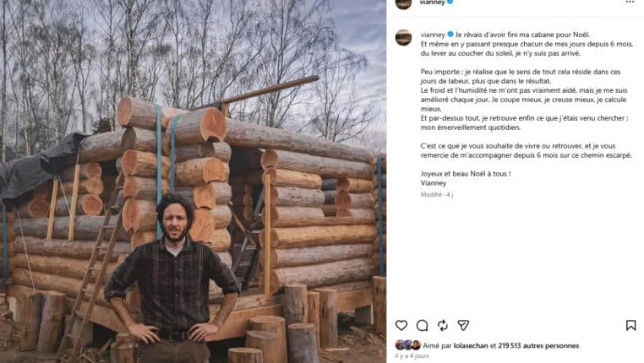The height and width of the screenshot is (363, 644).
Task: Click vianney's avatar beside the caption
Action: (x=403, y=37)
